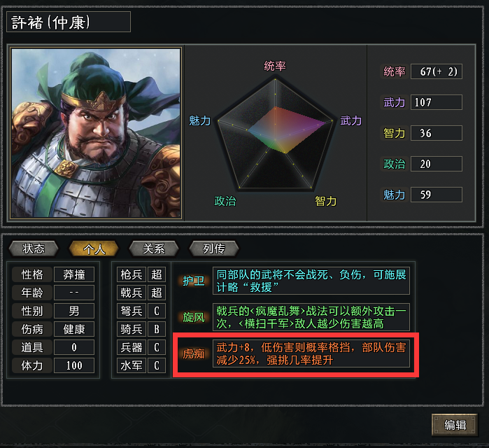Click the 政治 value 20 field
This screenshot has height=448, width=489.
(437, 164)
